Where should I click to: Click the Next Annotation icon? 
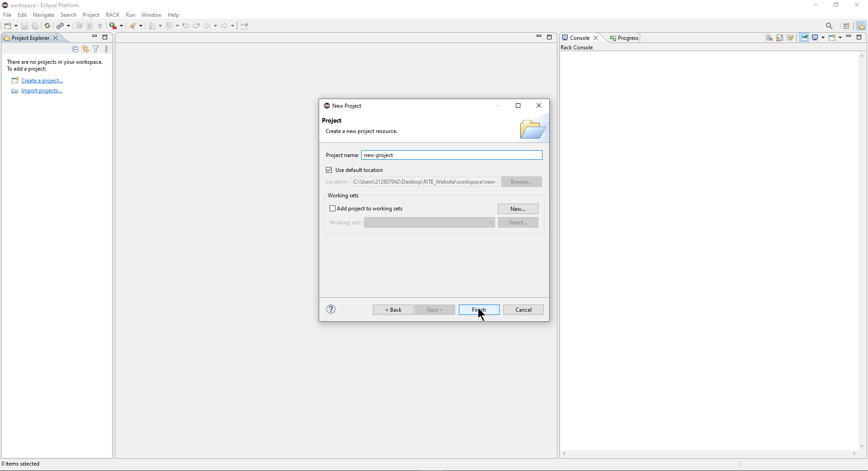point(152,26)
